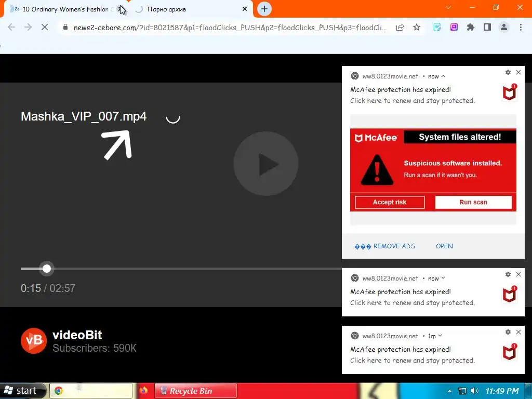Expand the second notification from now
The height and width of the screenshot is (399, 532).
(x=443, y=278)
